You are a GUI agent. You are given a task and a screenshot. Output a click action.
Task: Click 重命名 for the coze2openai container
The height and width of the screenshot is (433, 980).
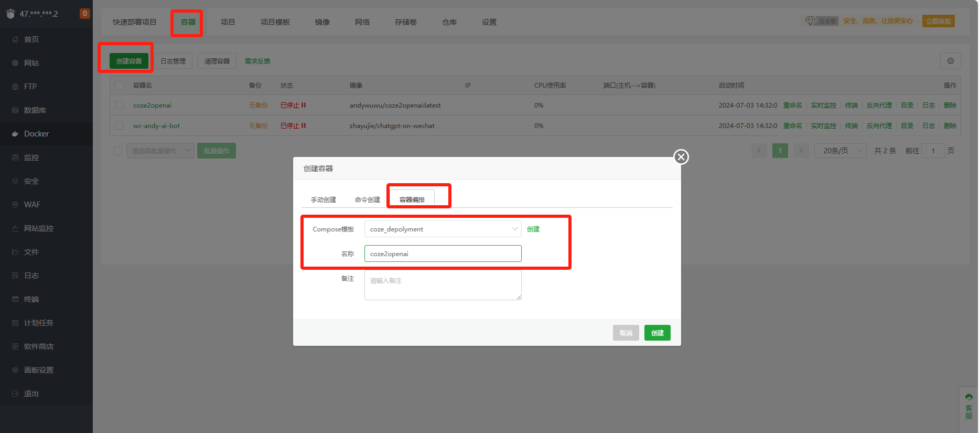(793, 105)
